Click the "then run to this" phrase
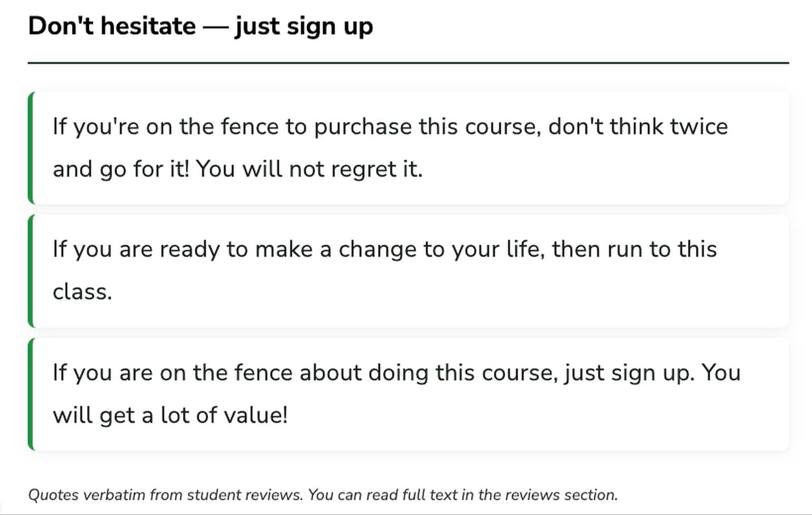812x515 pixels. [x=634, y=249]
